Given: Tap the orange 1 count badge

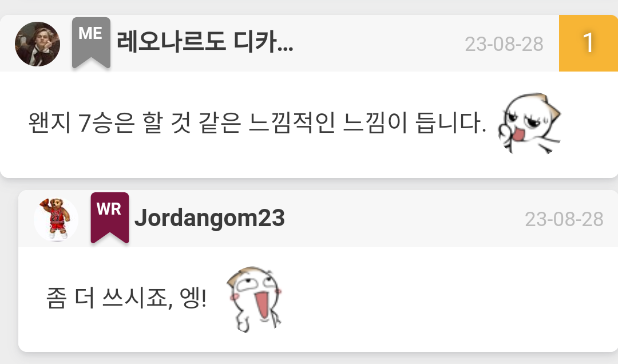Looking at the screenshot, I should click(588, 43).
